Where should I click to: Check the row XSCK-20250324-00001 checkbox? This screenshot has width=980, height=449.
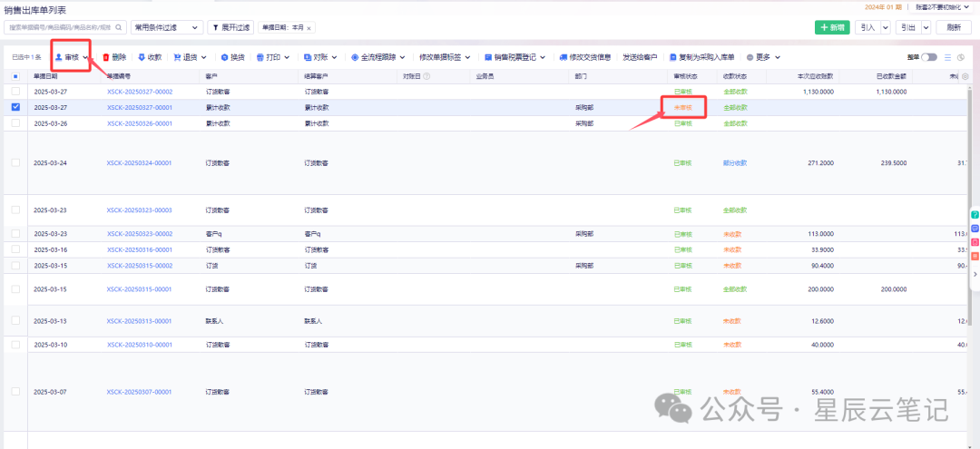coord(15,162)
